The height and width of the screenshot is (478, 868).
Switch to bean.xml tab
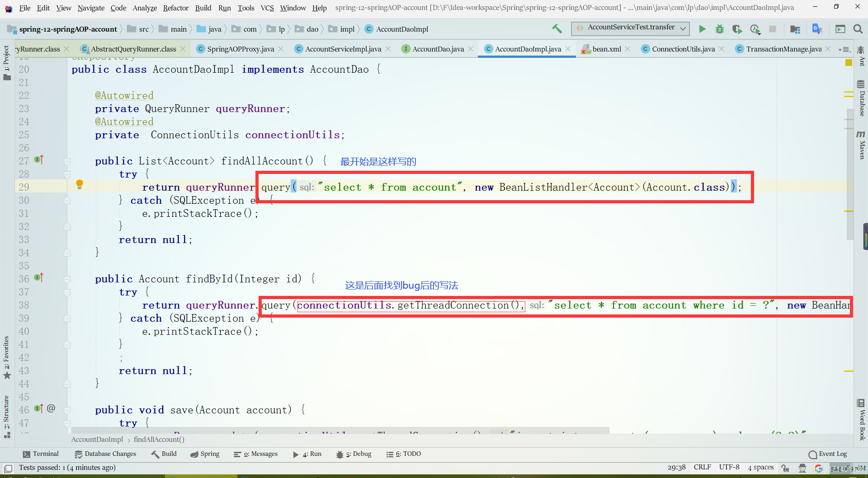[x=607, y=49]
